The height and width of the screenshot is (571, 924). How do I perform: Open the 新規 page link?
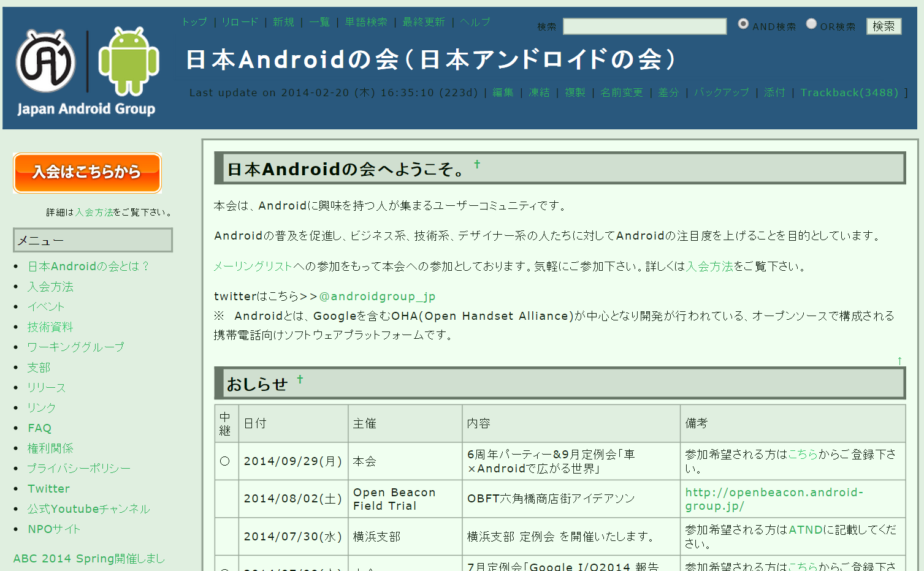[x=283, y=22]
